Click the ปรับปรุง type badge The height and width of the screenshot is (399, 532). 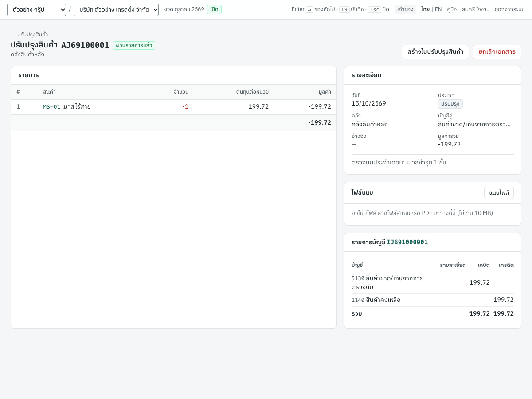(450, 104)
